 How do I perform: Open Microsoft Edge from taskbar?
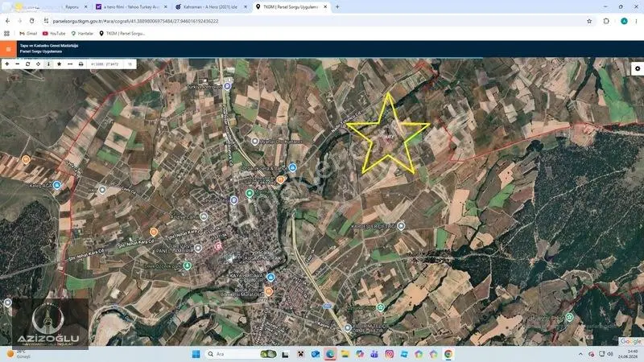click(x=330, y=354)
